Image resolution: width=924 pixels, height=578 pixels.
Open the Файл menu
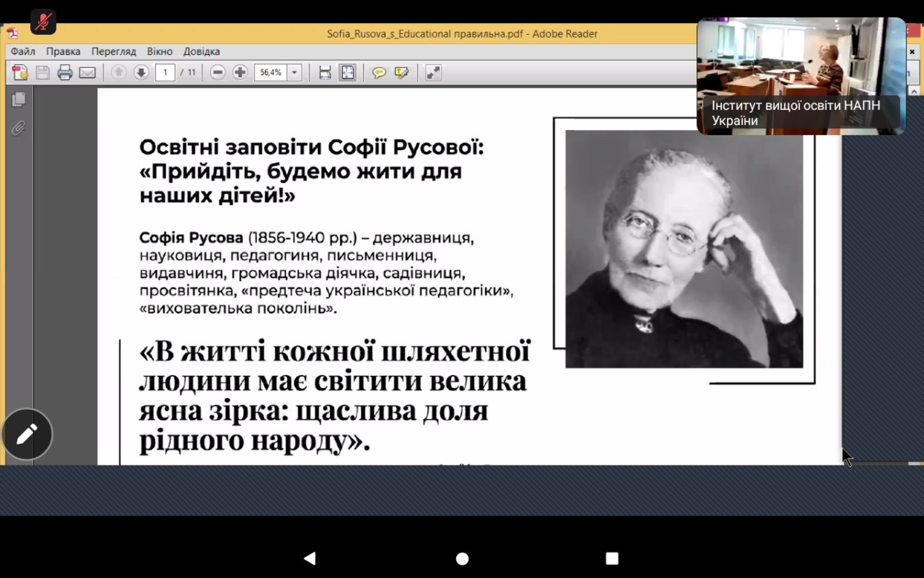click(x=23, y=51)
